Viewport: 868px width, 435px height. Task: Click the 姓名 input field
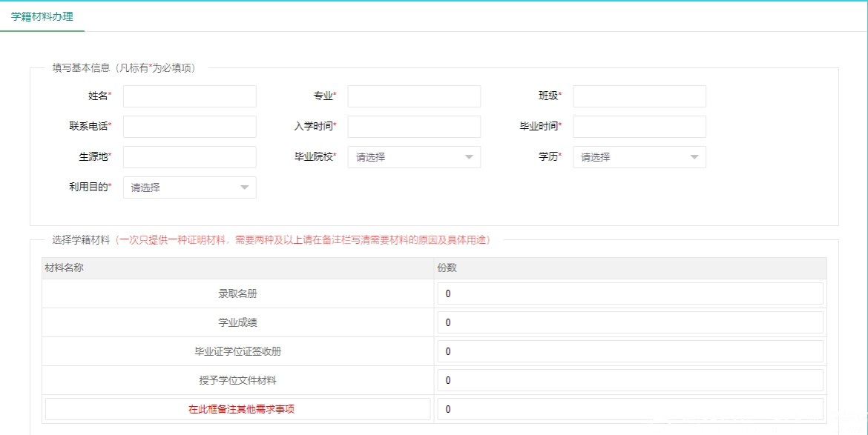coord(189,96)
